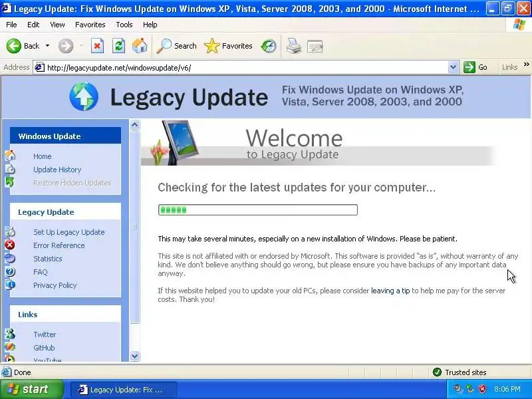
Task: Open the Update History link
Action: [x=57, y=170]
